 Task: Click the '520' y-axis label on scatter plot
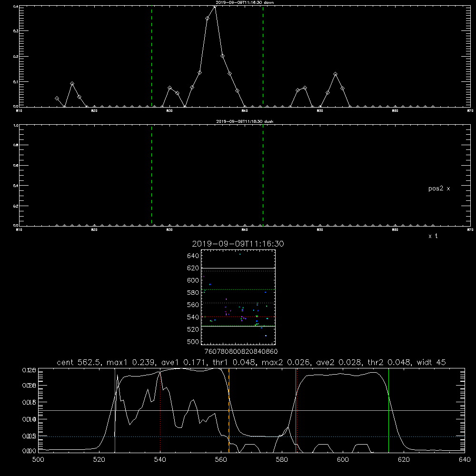pos(193,329)
